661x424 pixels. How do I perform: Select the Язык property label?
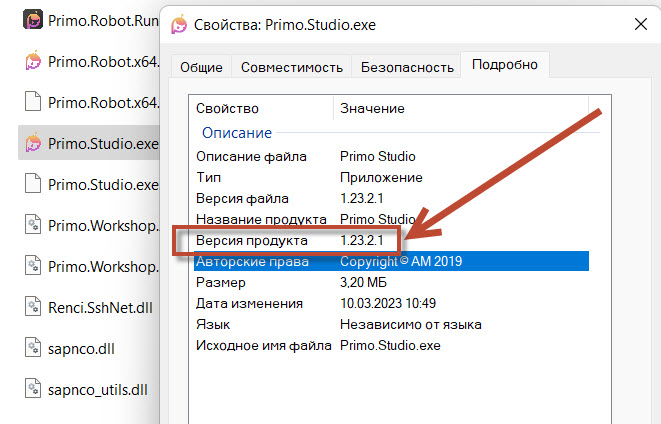213,325
